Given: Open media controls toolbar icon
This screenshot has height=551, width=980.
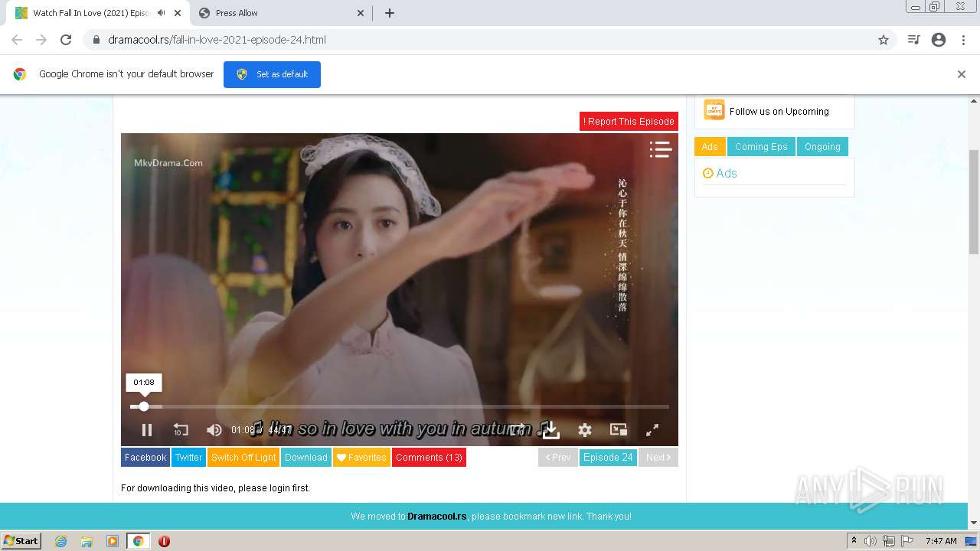Looking at the screenshot, I should [x=913, y=40].
